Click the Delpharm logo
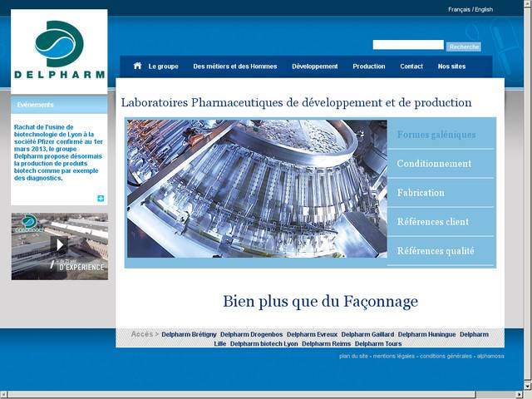 pos(59,50)
